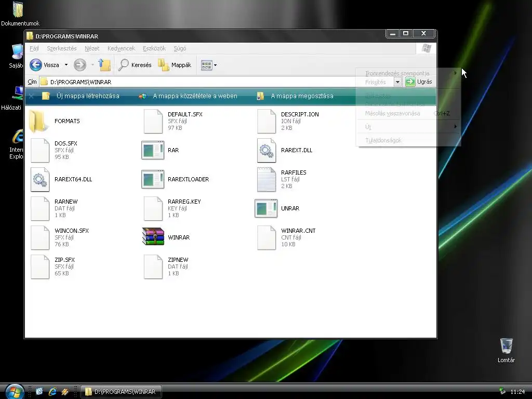Image resolution: width=532 pixels, height=399 pixels.
Task: Open Lomtár recycle bin on desktop
Action: pos(506,351)
